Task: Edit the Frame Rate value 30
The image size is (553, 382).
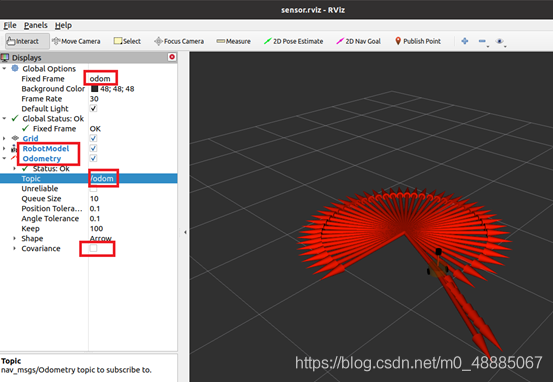Action: [x=94, y=99]
